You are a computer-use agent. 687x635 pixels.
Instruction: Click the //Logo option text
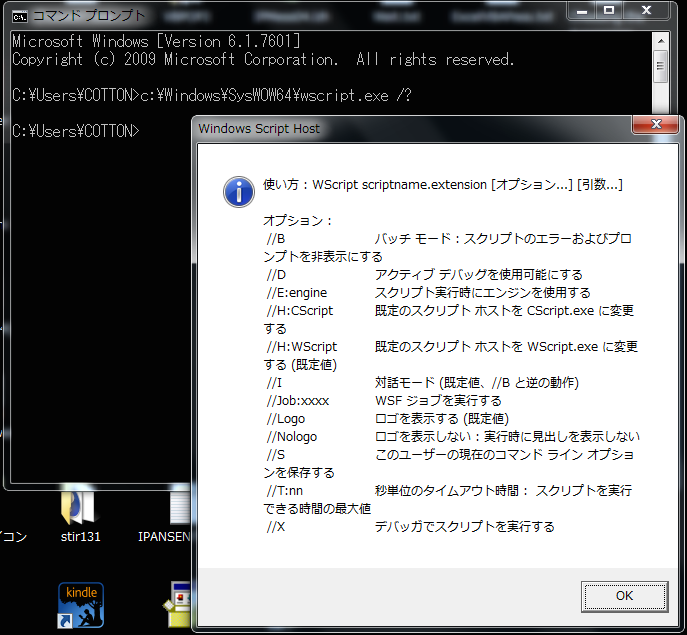tap(286, 419)
